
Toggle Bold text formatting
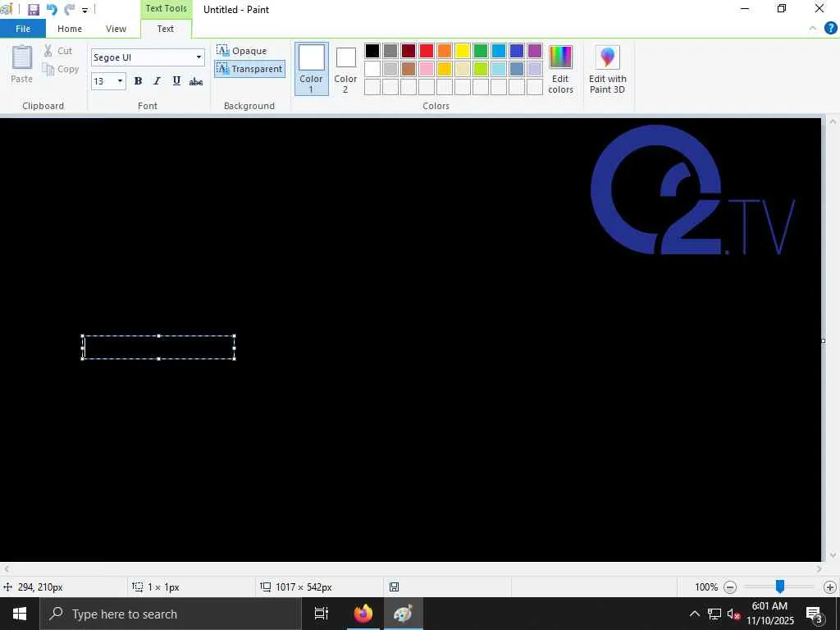138,81
